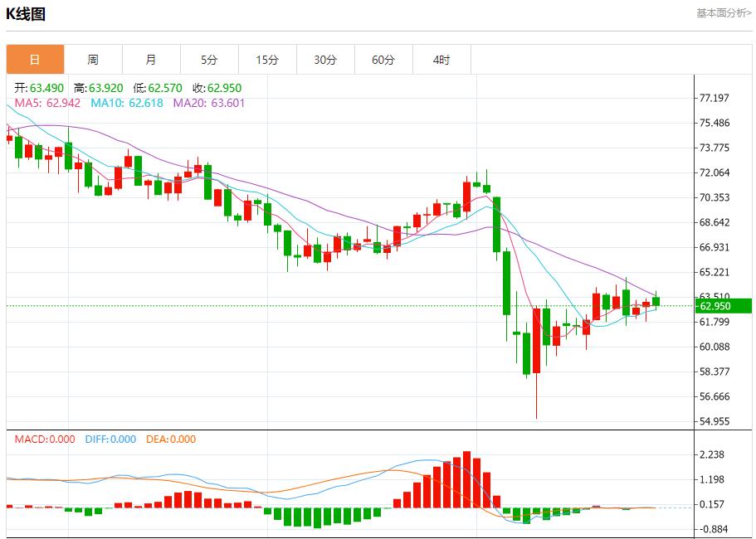
Task: Choose the 60分 interval tab
Action: pyautogui.click(x=383, y=60)
